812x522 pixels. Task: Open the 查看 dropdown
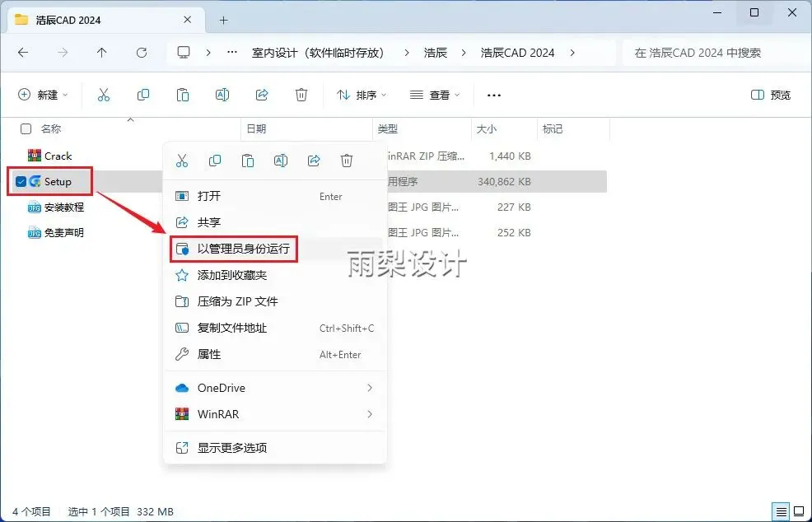435,95
